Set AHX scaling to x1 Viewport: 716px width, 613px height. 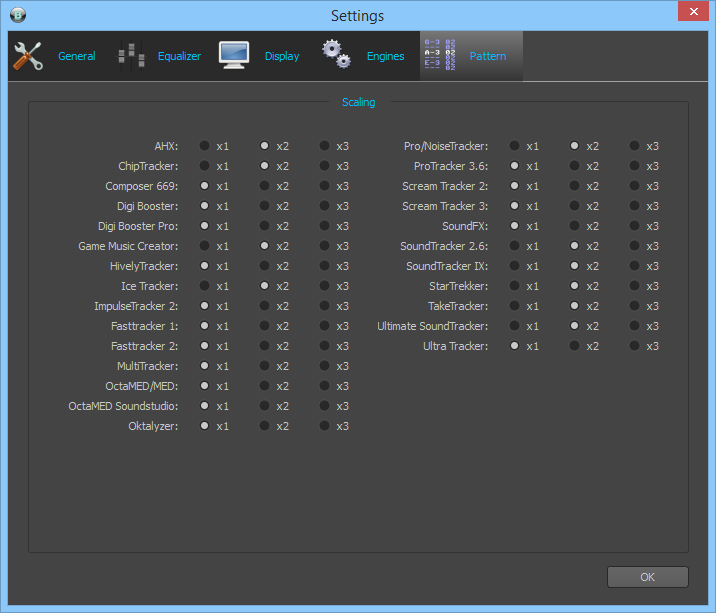pyautogui.click(x=205, y=146)
